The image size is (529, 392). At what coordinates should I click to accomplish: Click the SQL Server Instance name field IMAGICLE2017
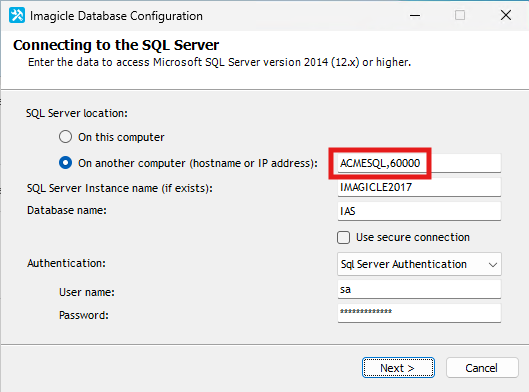[x=419, y=187]
